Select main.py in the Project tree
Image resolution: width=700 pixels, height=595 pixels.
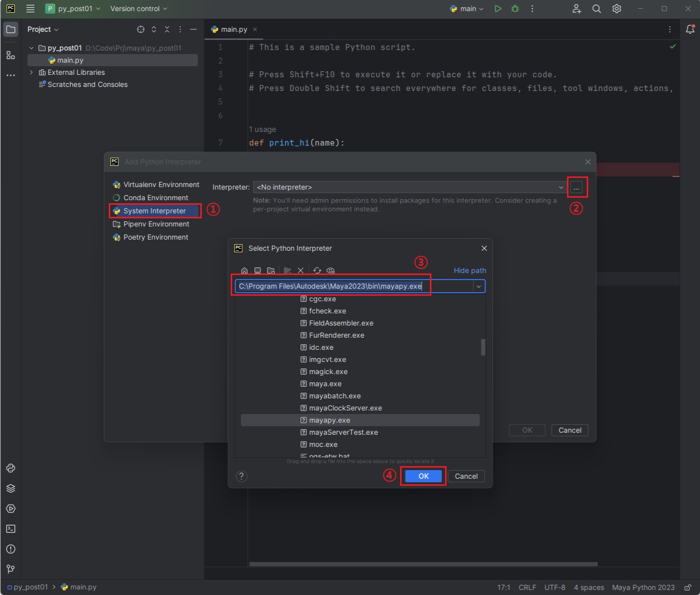pyautogui.click(x=112, y=60)
